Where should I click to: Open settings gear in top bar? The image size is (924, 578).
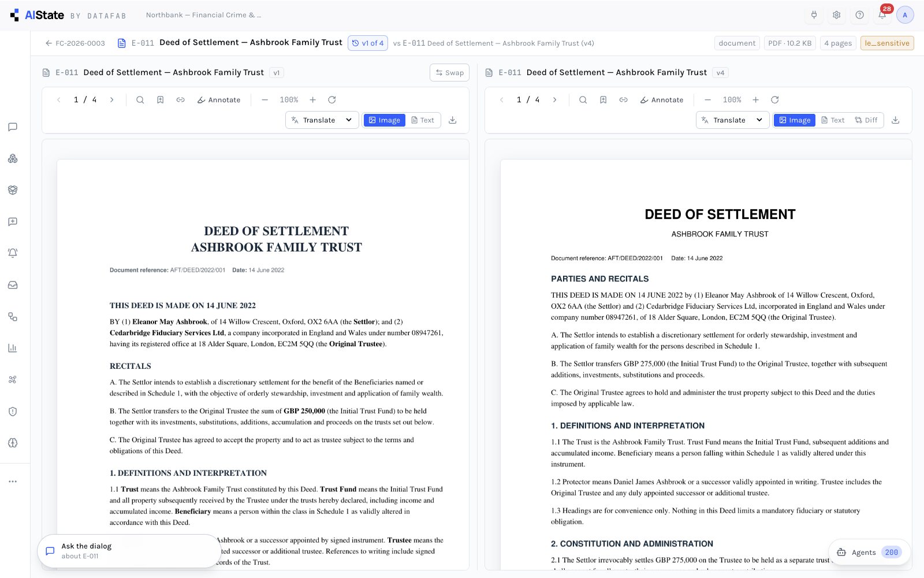pos(836,15)
